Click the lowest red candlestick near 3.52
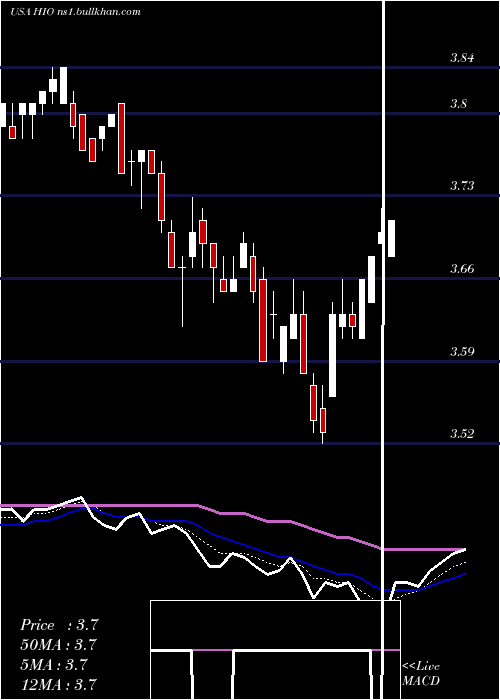 click(x=323, y=420)
